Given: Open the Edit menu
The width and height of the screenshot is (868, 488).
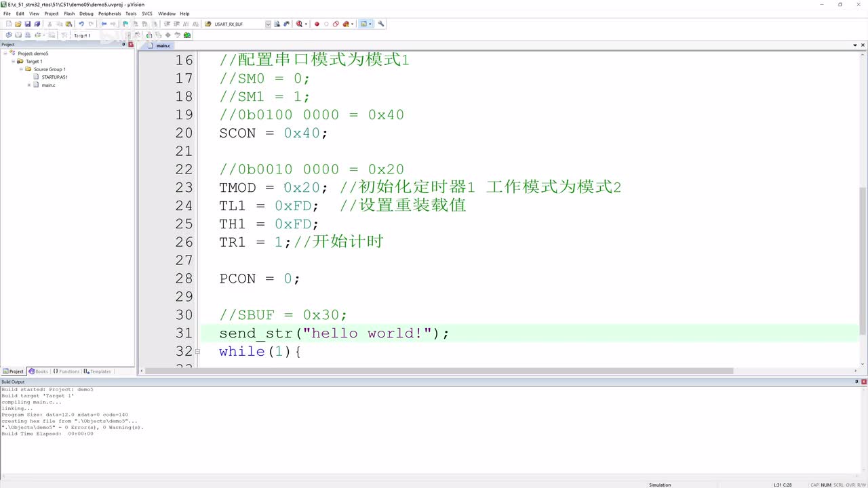Looking at the screenshot, I should [x=20, y=14].
